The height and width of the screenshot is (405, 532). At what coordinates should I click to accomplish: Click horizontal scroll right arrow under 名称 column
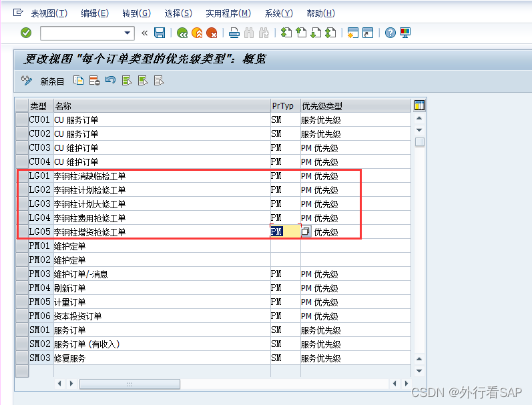click(71, 384)
